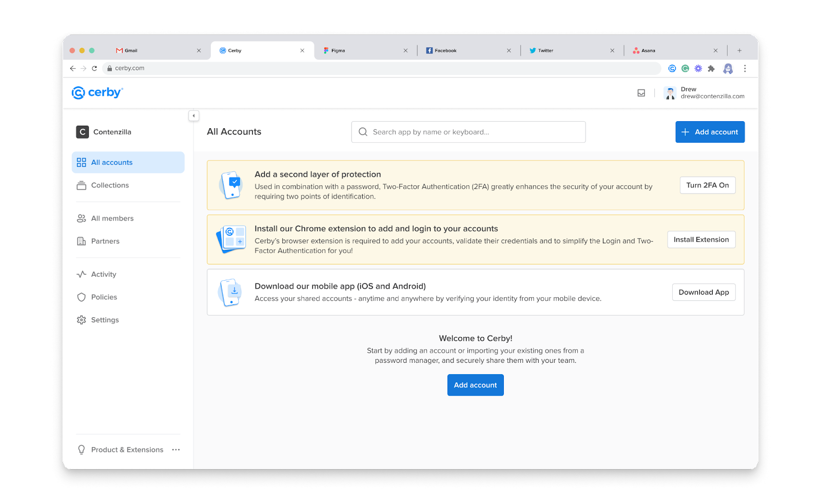Click the 2FA phone shield illustration
This screenshot has width=821, height=504.
pos(231,185)
